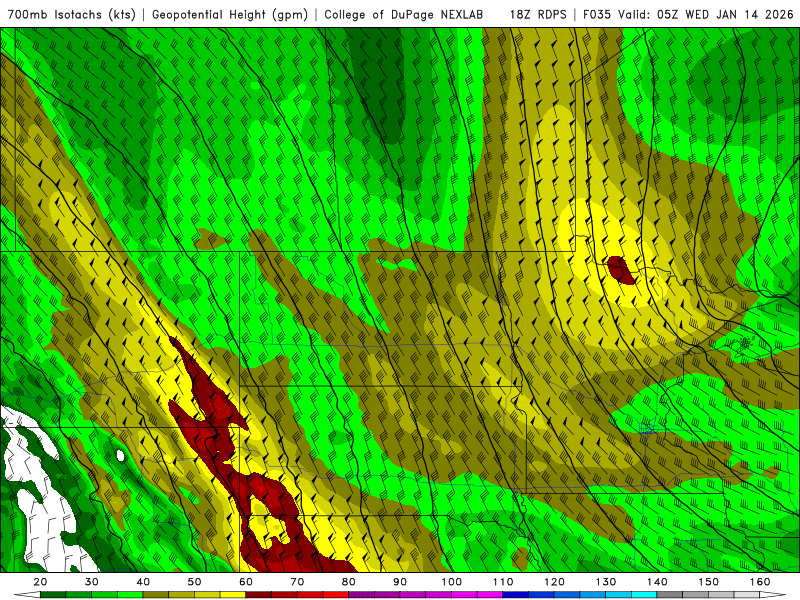The image size is (800, 600).
Task: Click the 120 value on the legend scale
Action: pos(555,582)
